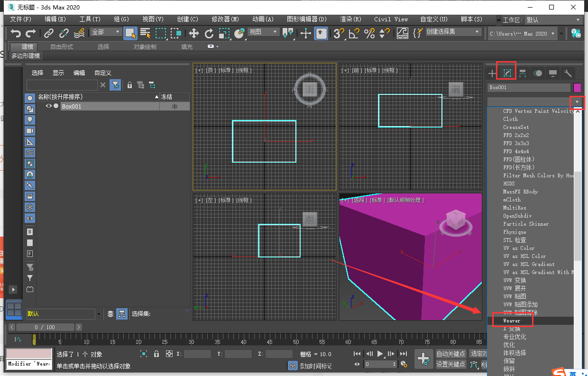Apply the Weaver modifier from the list

512,321
